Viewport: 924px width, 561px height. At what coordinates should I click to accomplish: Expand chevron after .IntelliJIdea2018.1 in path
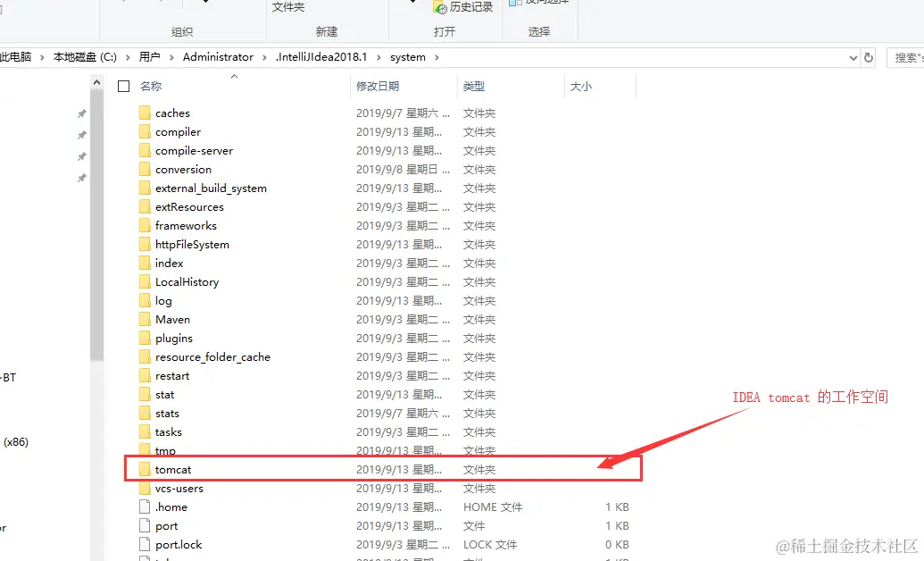379,57
